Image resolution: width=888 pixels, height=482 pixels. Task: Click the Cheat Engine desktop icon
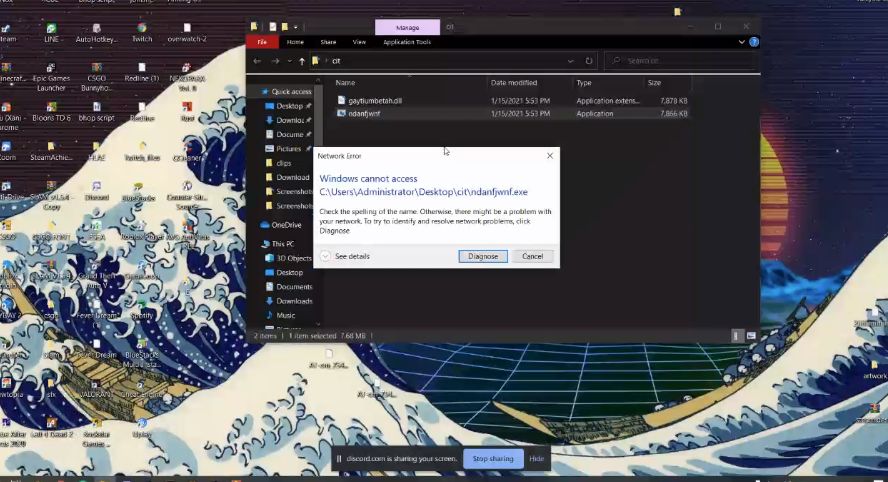coord(142,388)
